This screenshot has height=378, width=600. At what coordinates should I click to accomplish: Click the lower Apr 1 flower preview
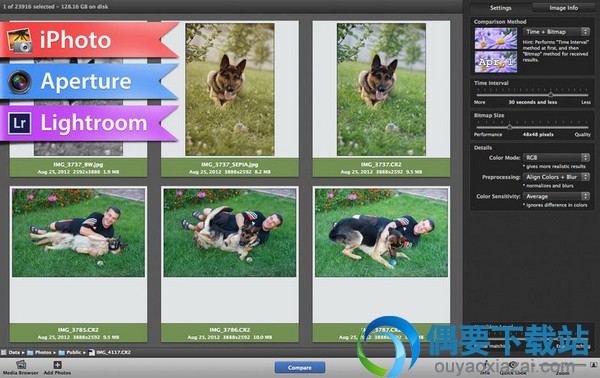coord(496,62)
